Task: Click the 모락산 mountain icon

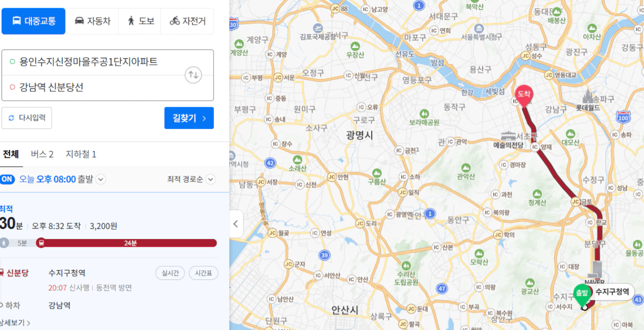Action: (478, 254)
